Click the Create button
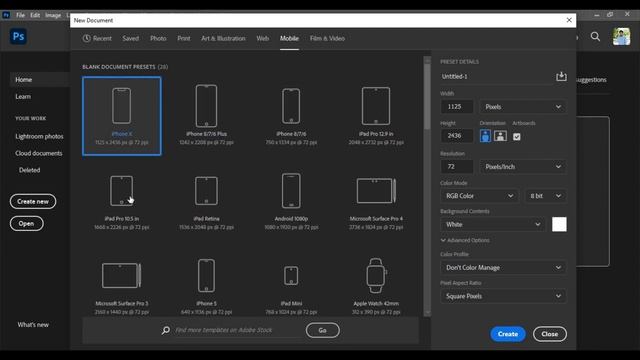Image resolution: width=640 pixels, height=360 pixels. point(508,334)
